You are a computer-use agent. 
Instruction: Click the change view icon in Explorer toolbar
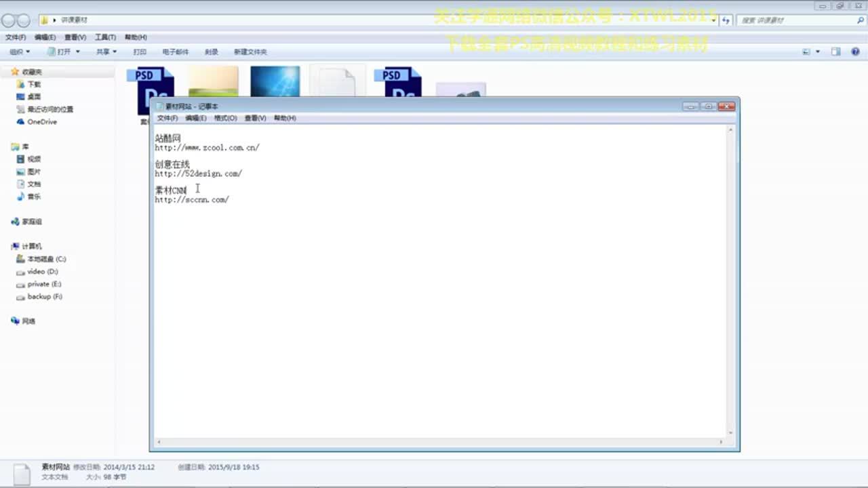point(806,52)
